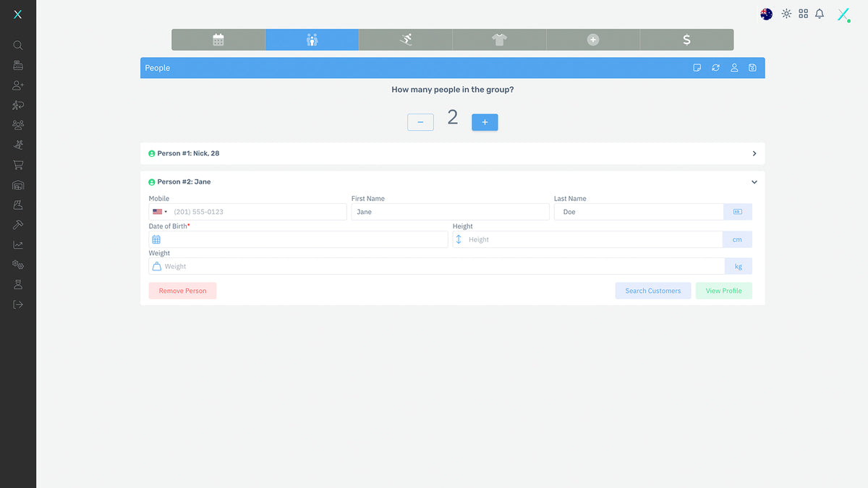
Task: Switch to the calendar dates tab
Action: pyautogui.click(x=218, y=40)
